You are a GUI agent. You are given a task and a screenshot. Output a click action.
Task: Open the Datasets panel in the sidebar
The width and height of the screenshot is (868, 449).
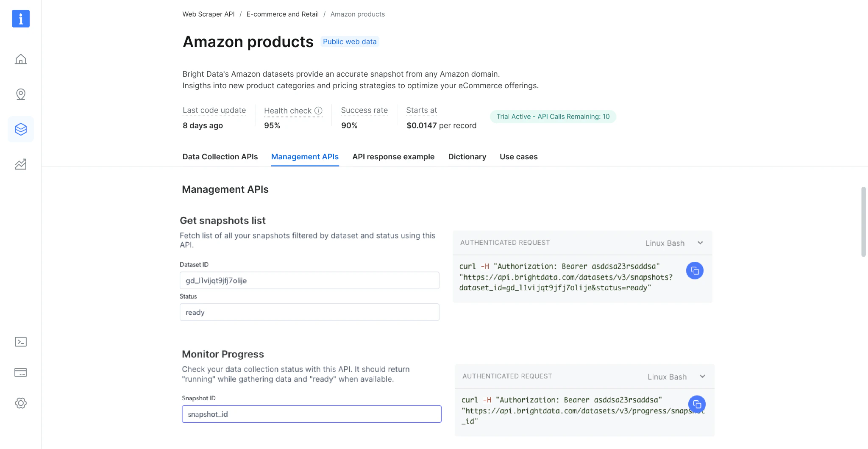[x=20, y=129]
